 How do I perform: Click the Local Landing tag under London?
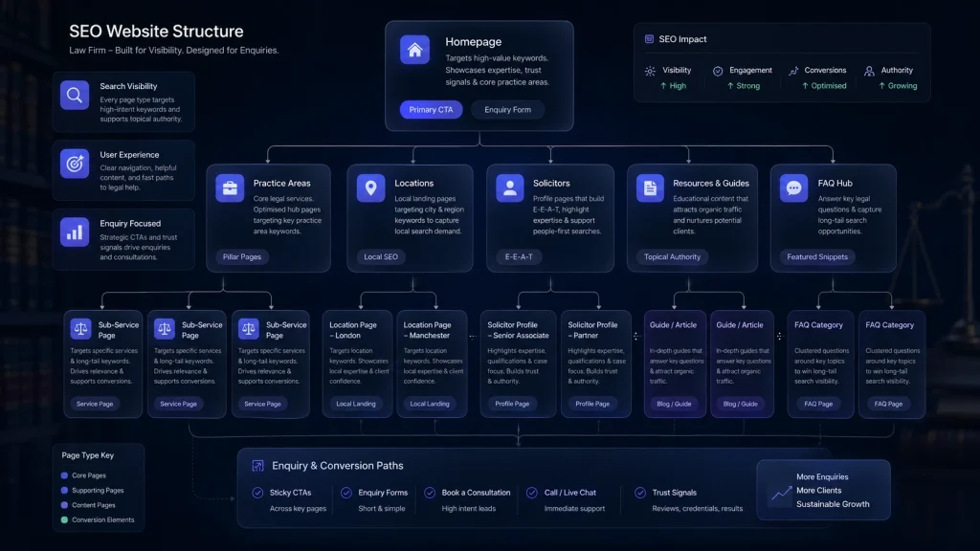click(356, 404)
